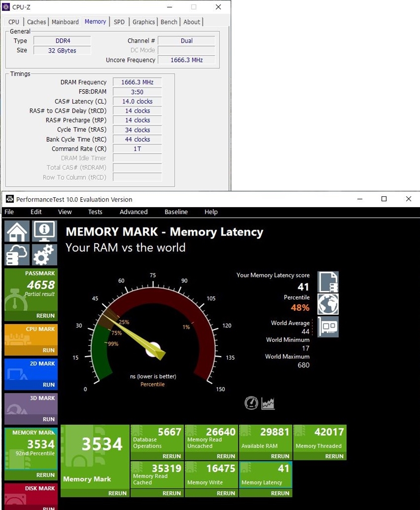Open the Baseline menu
Image resolution: width=420 pixels, height=510 pixels.
click(x=176, y=212)
